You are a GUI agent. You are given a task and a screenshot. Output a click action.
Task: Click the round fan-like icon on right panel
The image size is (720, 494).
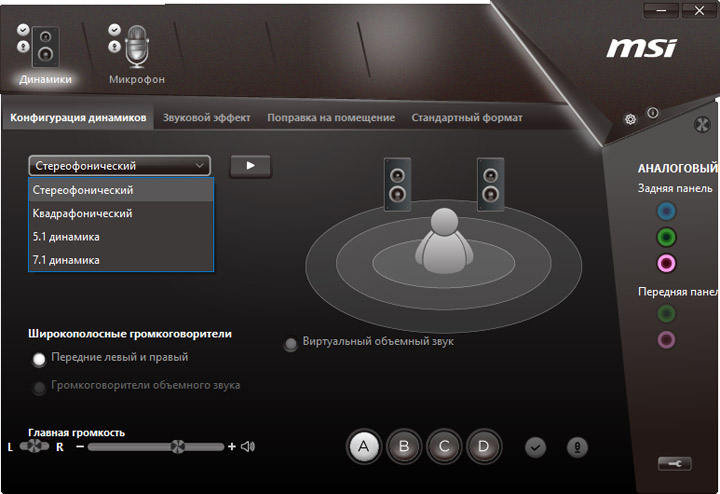point(702,124)
